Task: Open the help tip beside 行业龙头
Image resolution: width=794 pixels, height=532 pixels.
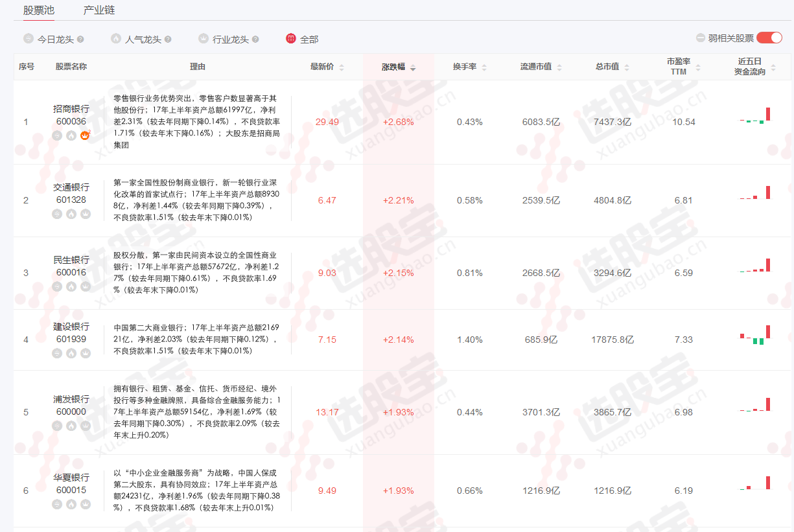Action: 255,40
